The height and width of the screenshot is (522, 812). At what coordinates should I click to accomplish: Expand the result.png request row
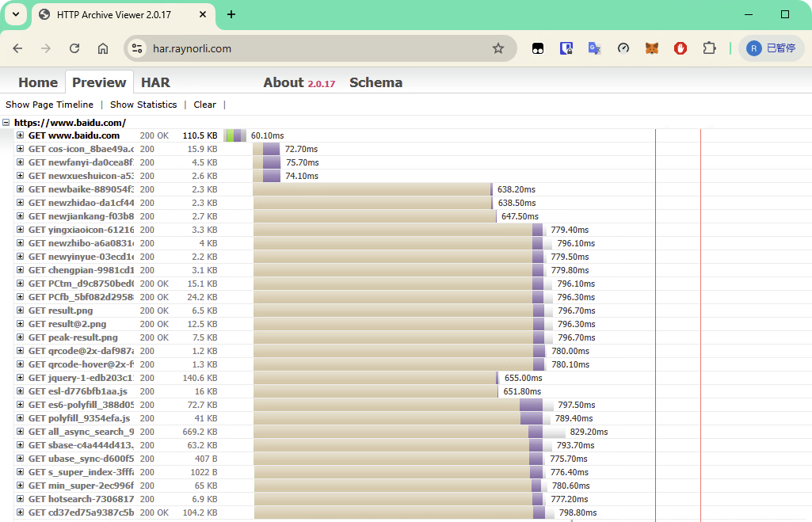[x=20, y=311]
